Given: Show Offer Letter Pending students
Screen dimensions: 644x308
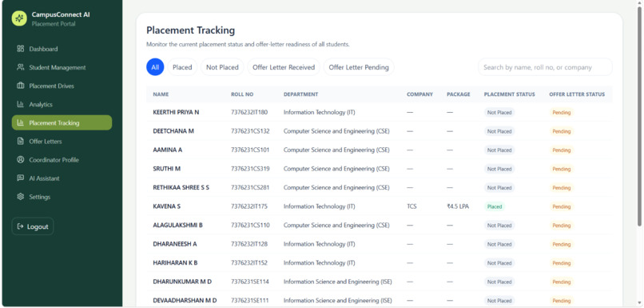Looking at the screenshot, I should tap(359, 67).
